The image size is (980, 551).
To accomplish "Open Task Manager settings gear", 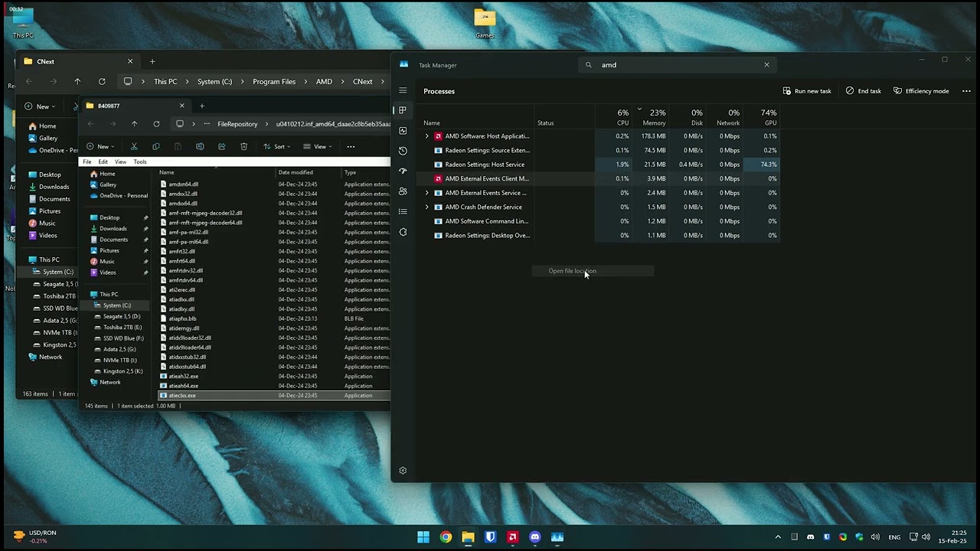I will pyautogui.click(x=403, y=471).
